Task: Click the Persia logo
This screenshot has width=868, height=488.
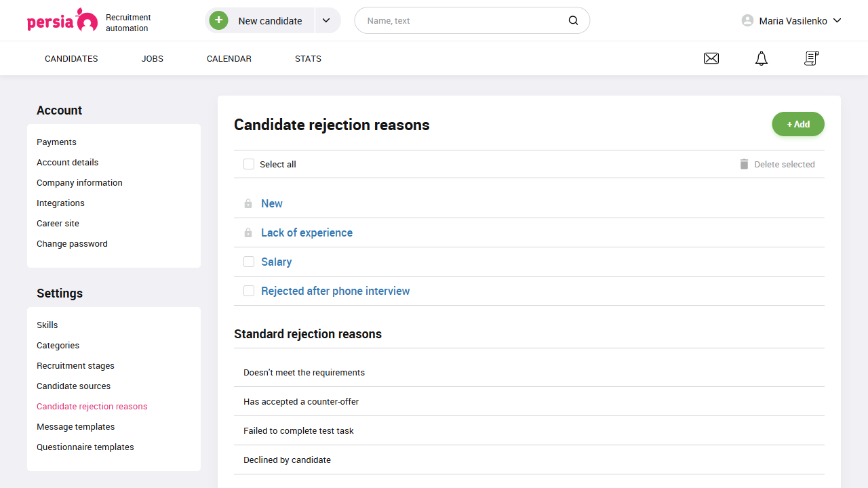Action: tap(62, 20)
